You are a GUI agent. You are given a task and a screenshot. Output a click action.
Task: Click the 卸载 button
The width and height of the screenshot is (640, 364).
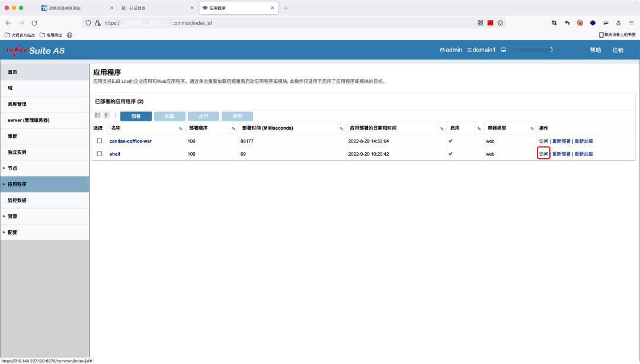(x=170, y=117)
